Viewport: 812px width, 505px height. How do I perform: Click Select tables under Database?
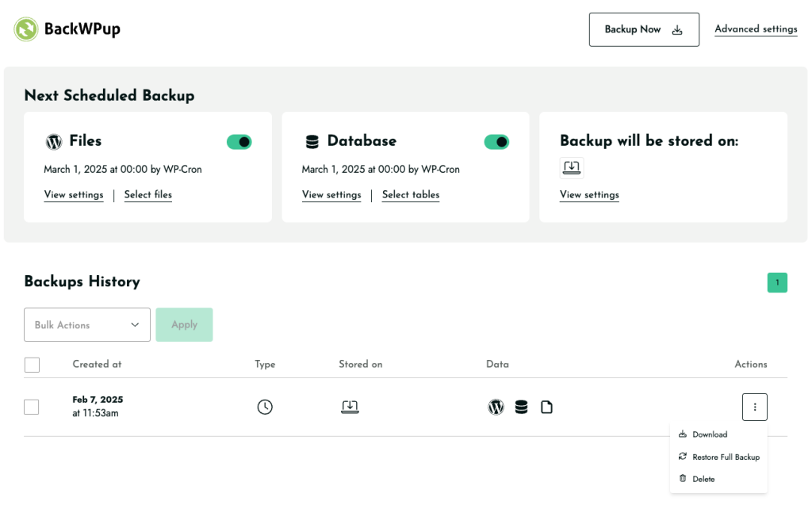pyautogui.click(x=411, y=195)
